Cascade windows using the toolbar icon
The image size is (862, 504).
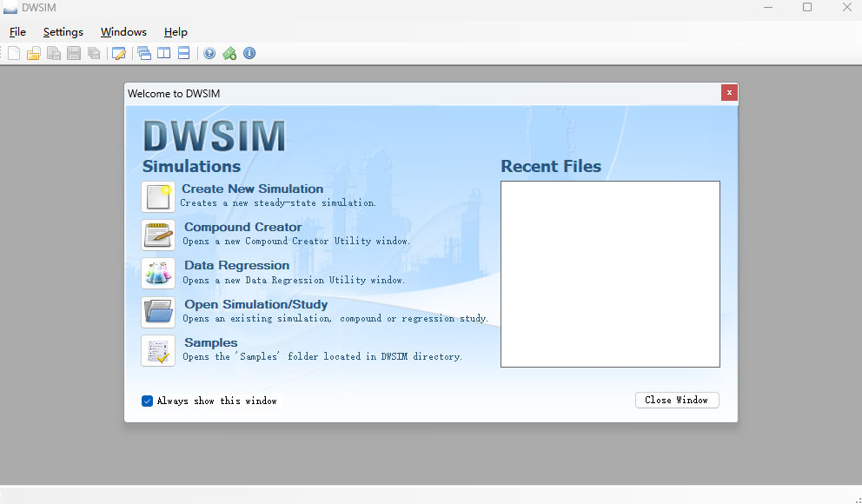coord(144,54)
